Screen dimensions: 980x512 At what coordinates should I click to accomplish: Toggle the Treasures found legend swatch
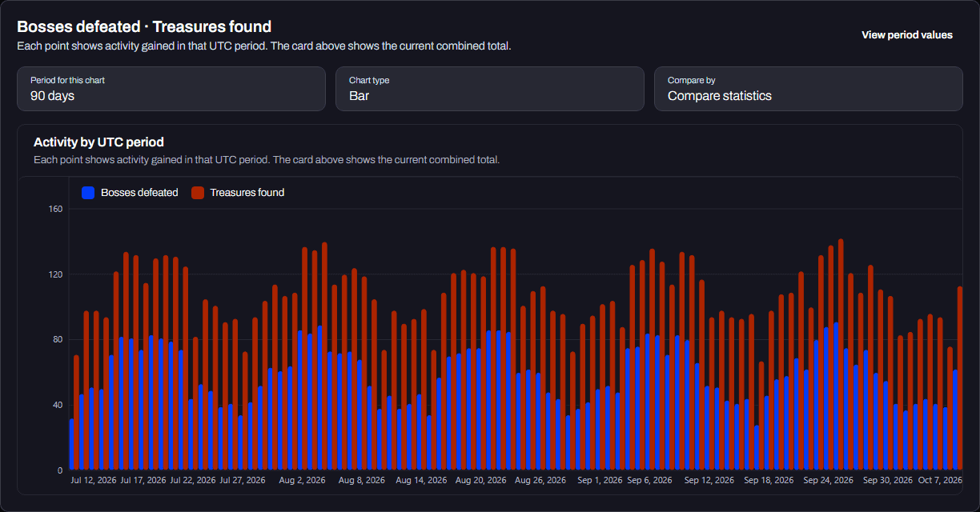coord(197,193)
